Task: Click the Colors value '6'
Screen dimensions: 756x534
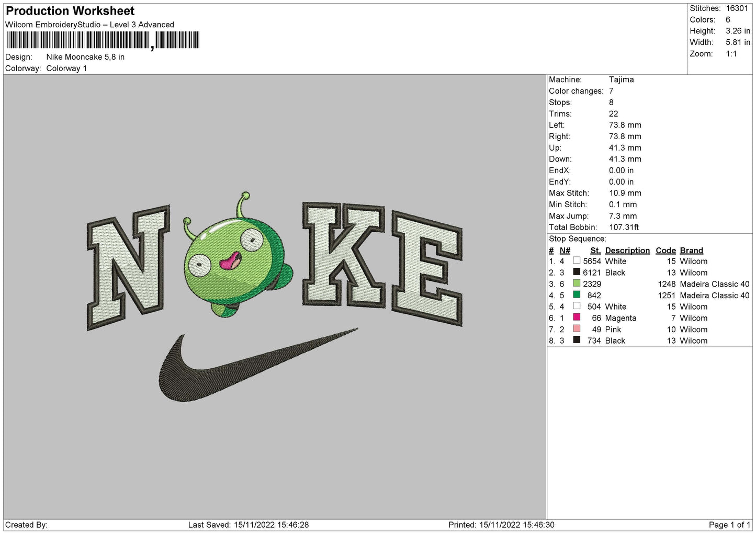Action: coord(728,20)
